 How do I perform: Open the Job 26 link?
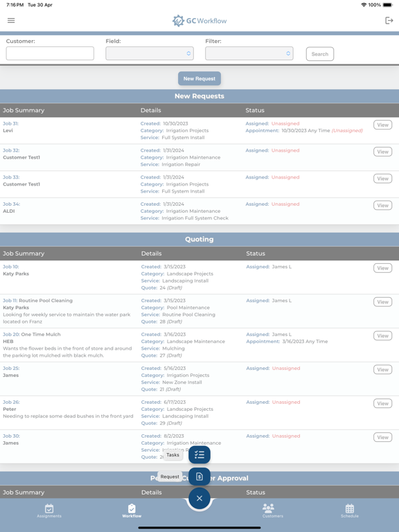tap(11, 402)
